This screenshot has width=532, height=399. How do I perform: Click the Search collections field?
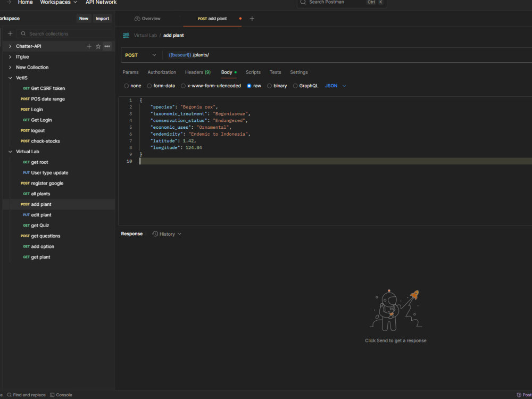click(64, 34)
